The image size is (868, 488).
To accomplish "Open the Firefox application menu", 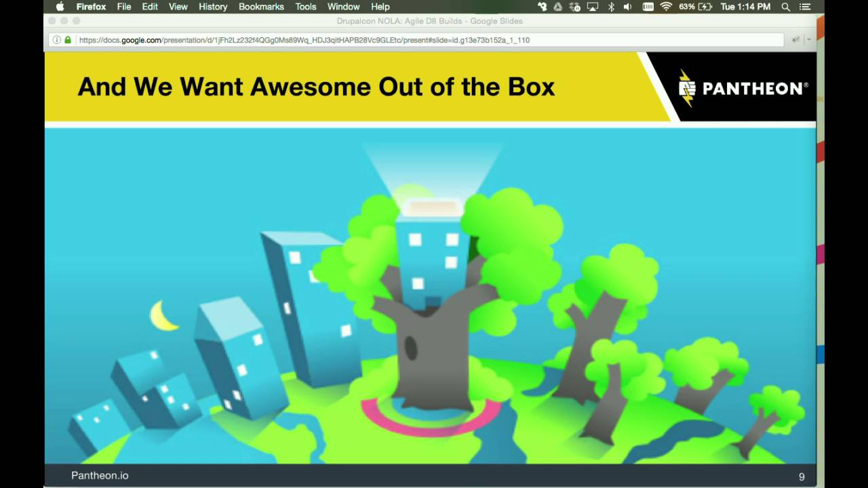I will click(91, 7).
